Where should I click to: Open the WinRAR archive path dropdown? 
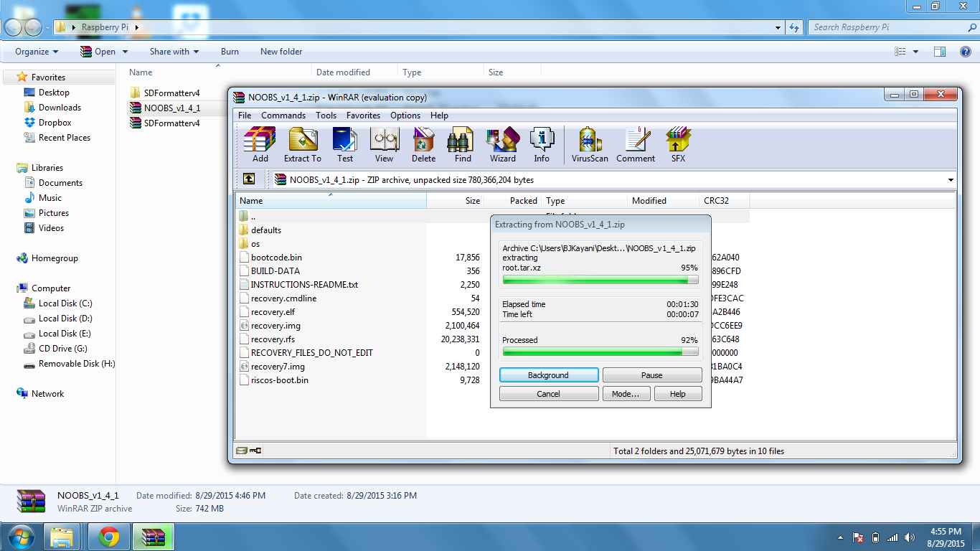click(951, 180)
